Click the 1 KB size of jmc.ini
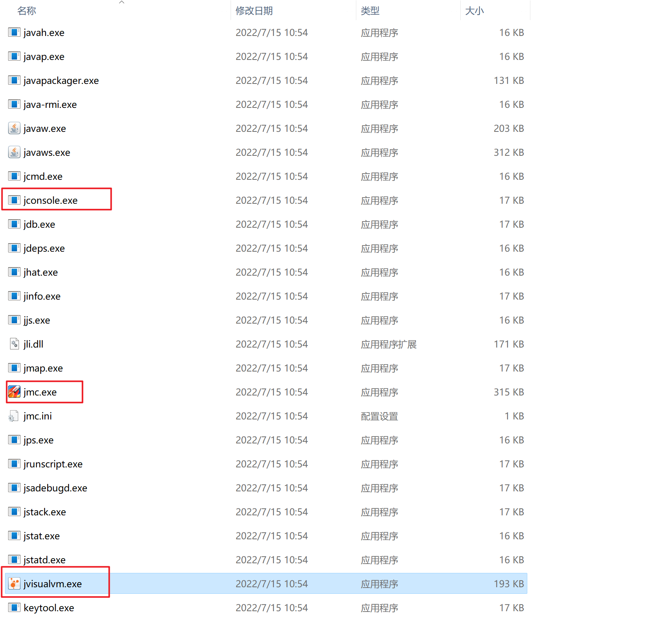The height and width of the screenshot is (617, 672). 514,416
